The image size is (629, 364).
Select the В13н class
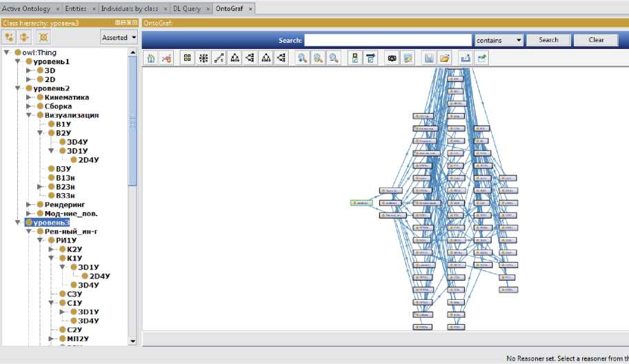(x=61, y=178)
